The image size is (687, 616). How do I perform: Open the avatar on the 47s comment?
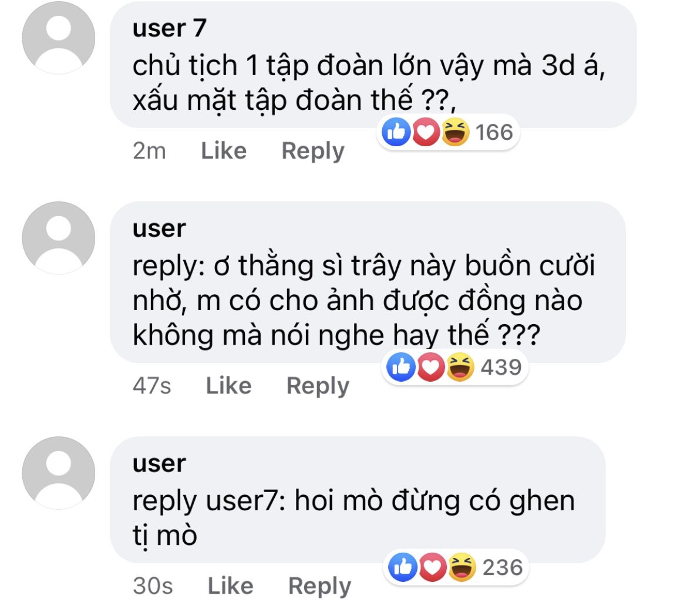click(x=59, y=238)
